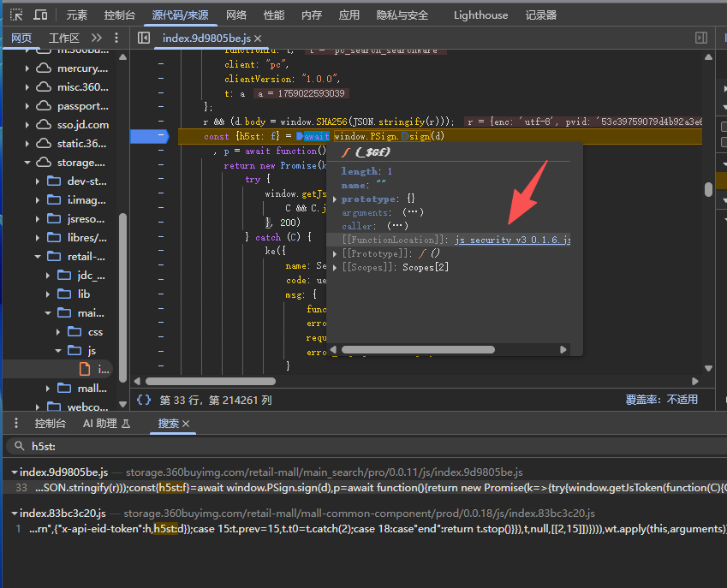Click the pretty-print curly braces icon

144,400
